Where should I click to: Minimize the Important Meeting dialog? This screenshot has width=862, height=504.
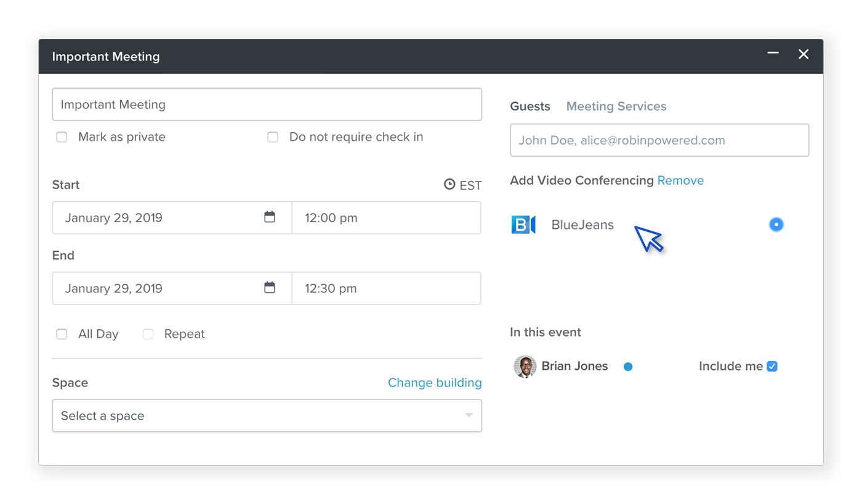tap(773, 54)
